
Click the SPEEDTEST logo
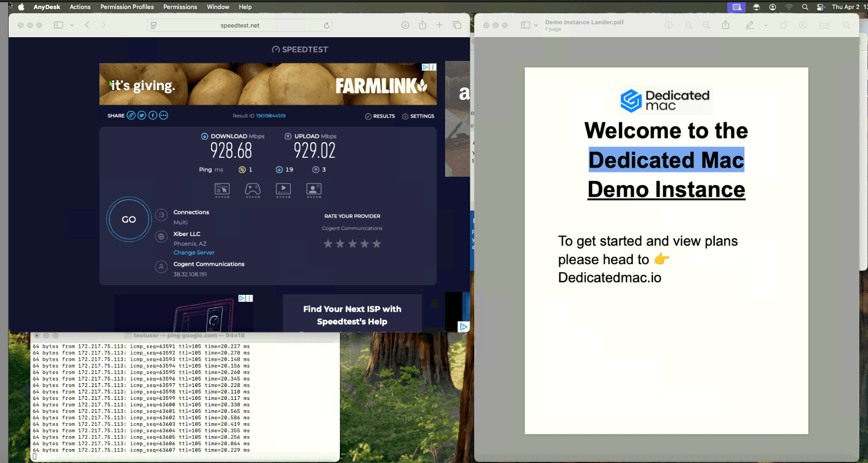click(x=300, y=50)
